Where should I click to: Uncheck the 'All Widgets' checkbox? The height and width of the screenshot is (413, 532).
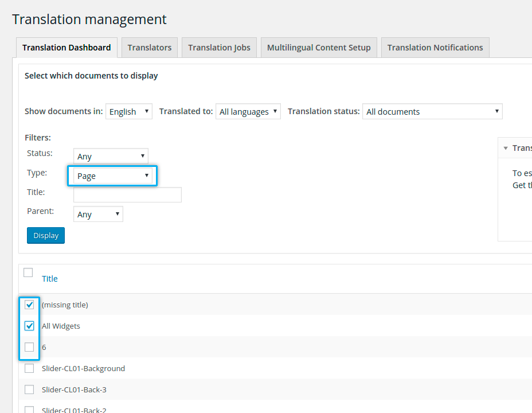coord(29,326)
